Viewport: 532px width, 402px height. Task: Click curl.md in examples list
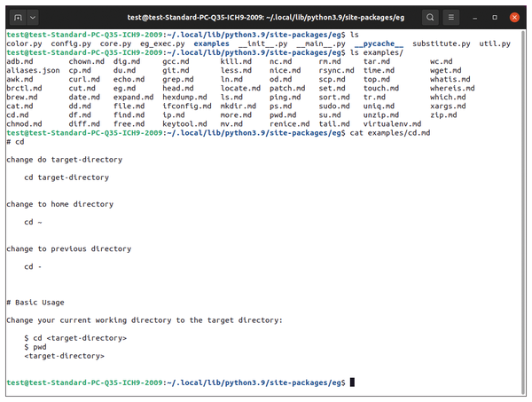pos(84,80)
